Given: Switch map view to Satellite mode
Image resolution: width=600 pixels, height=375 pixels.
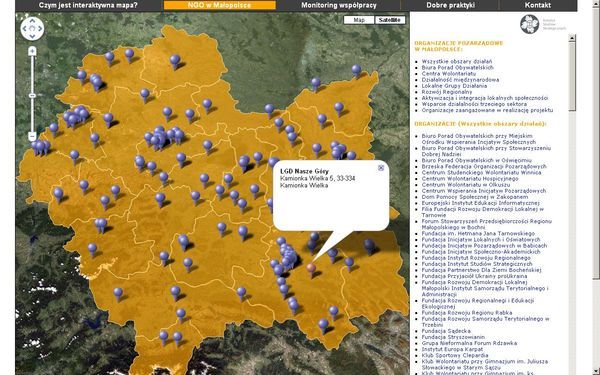Looking at the screenshot, I should [x=390, y=20].
